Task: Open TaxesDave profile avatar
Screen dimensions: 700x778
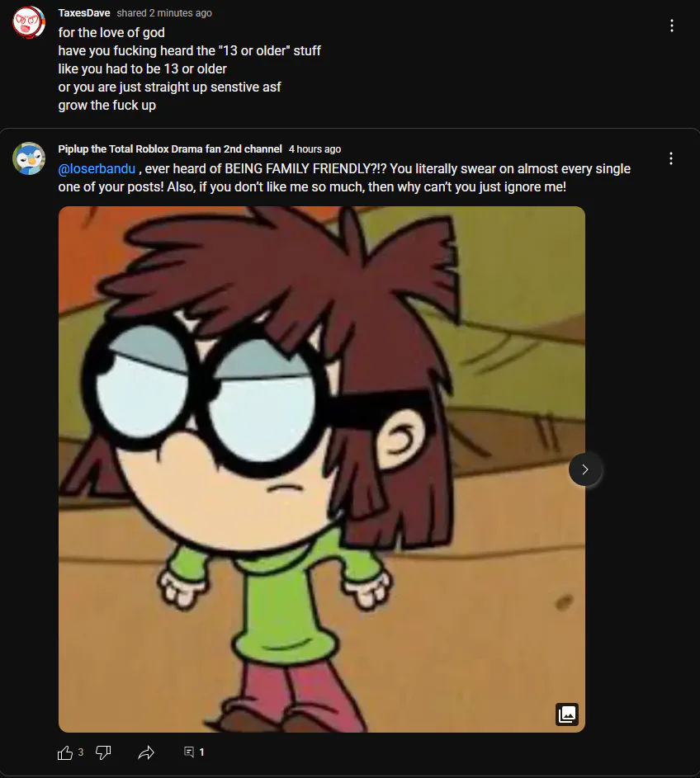Action: [x=28, y=21]
